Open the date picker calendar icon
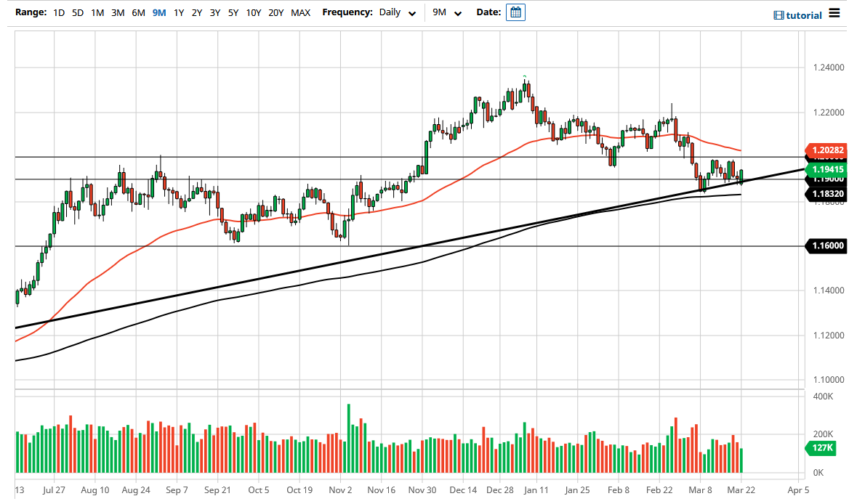849x504 pixels. point(515,12)
